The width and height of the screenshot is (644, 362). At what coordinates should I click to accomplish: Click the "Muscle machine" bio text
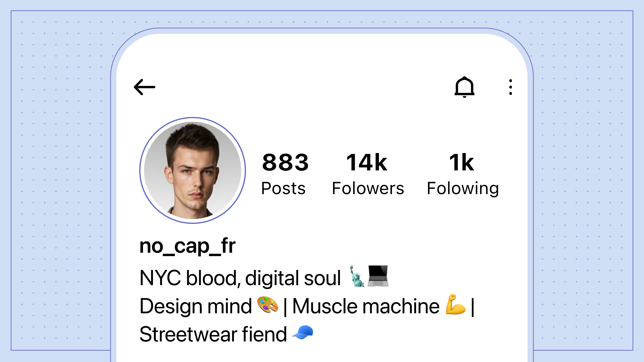click(x=366, y=306)
